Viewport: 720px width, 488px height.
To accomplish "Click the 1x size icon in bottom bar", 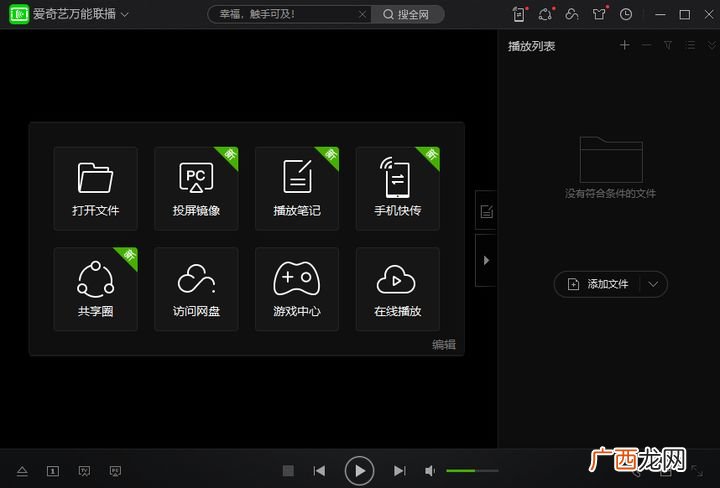I will [53, 471].
